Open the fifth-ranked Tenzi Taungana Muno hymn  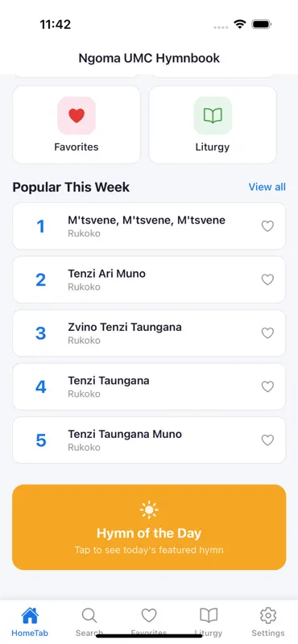pyautogui.click(x=149, y=440)
